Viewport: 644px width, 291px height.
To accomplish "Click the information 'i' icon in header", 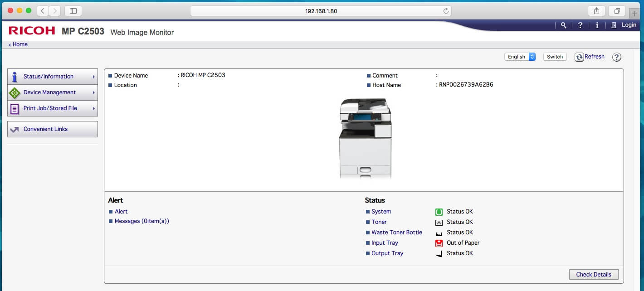I will coord(597,25).
